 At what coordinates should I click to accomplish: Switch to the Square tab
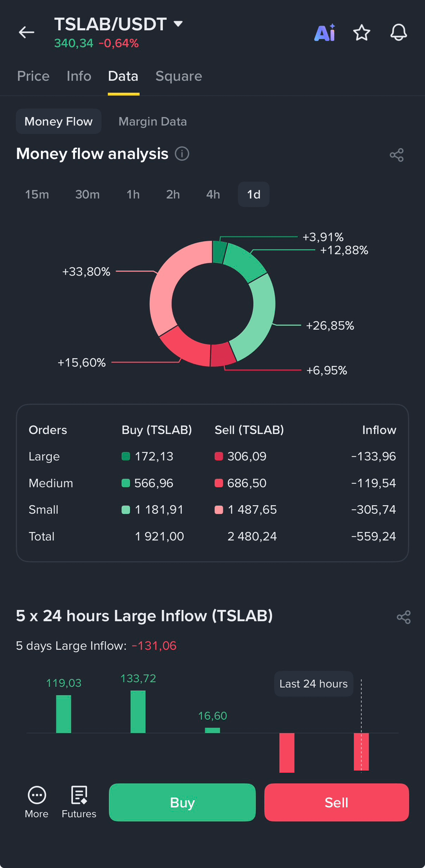click(179, 76)
